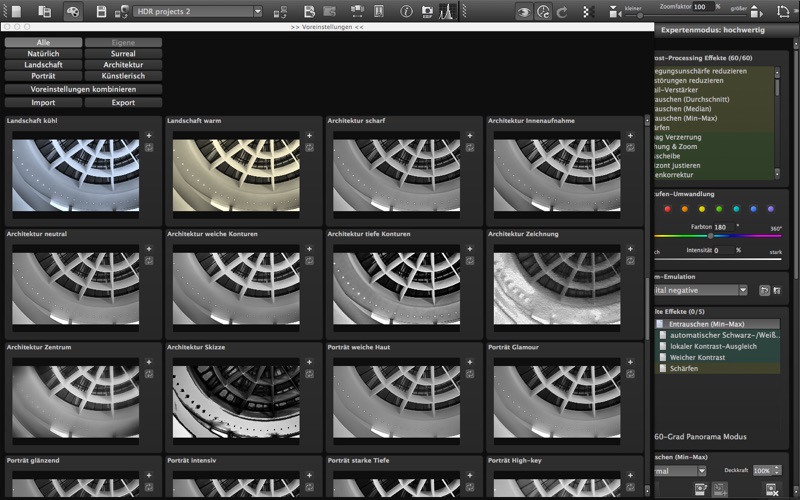This screenshot has height=500, width=800.
Task: Click Voreinstellungen kombinieren button
Action: coord(84,89)
